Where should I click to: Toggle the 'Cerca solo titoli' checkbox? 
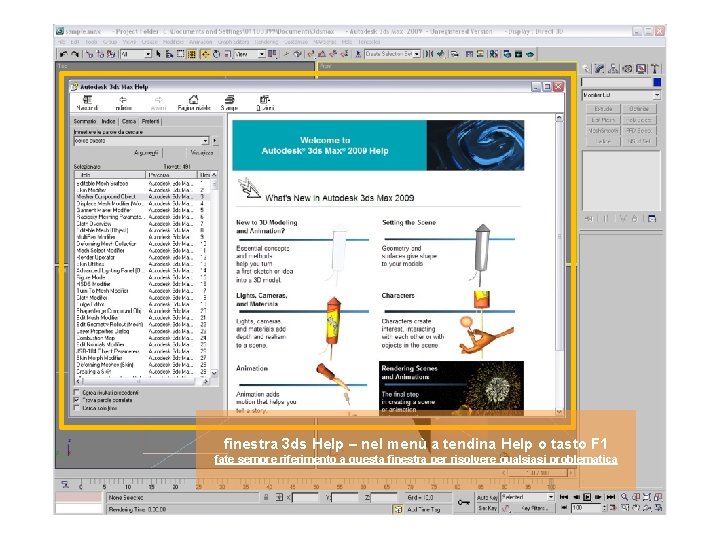(77, 408)
